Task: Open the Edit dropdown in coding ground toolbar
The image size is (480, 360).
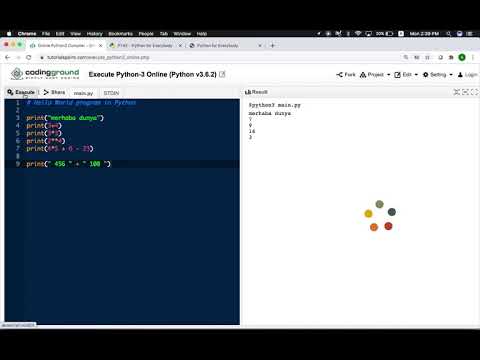Action: (406, 75)
